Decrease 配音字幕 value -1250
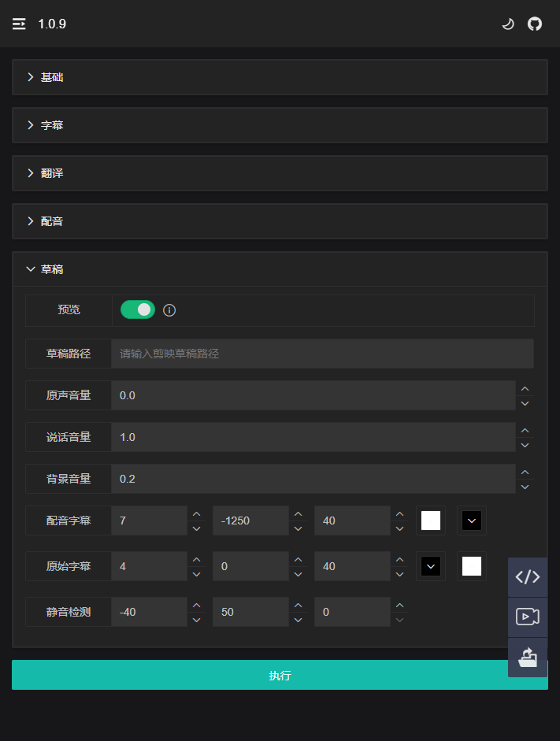560x741 pixels. coord(299,528)
